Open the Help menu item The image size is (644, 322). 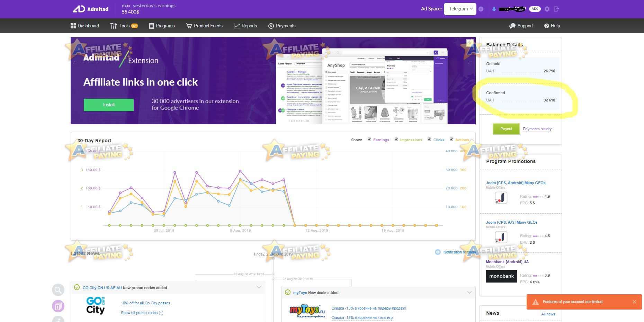coord(552,26)
